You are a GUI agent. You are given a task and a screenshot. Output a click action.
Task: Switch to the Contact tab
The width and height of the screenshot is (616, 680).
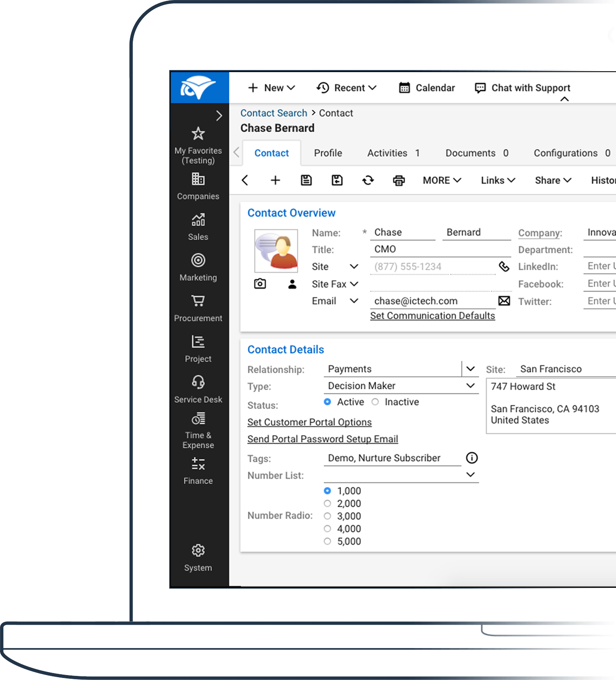click(272, 153)
